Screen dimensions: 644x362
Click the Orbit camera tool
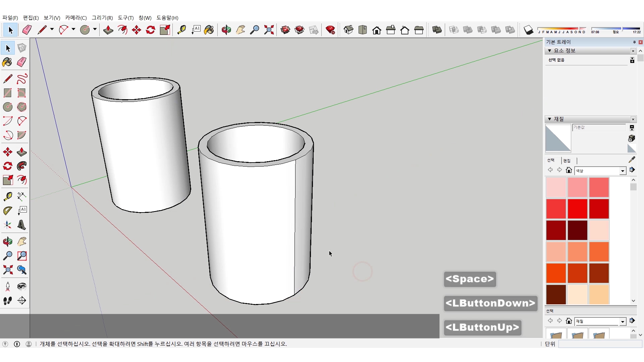[7, 242]
